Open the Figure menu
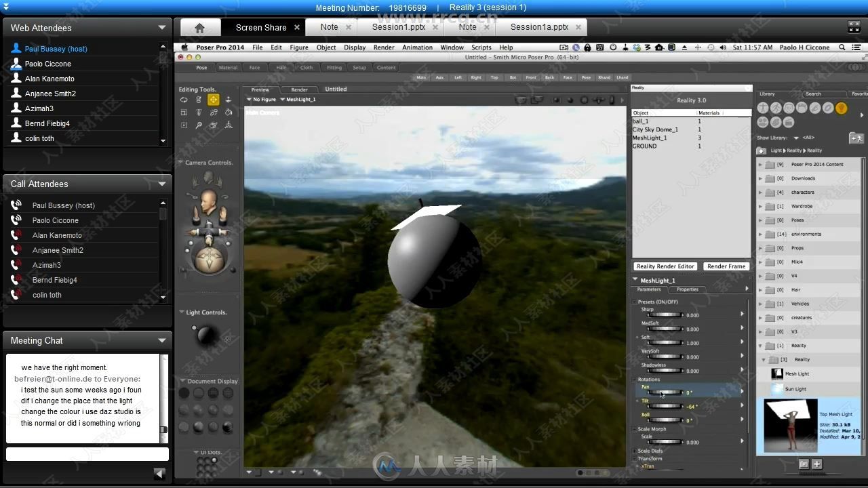Viewport: 868px width, 488px height. (x=299, y=47)
